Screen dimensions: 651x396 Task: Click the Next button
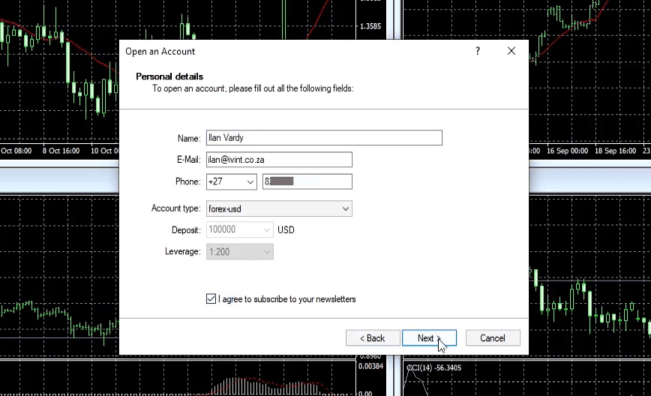tap(429, 338)
